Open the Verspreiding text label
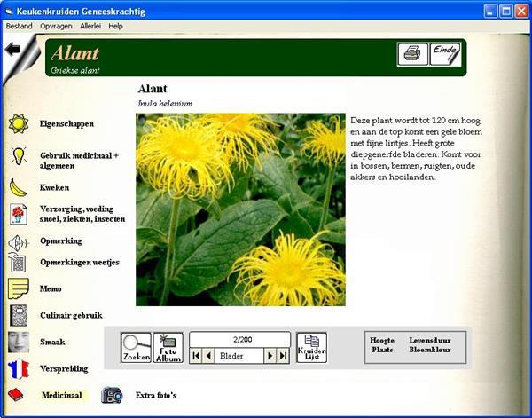Image resolution: width=532 pixels, height=418 pixels. click(x=64, y=368)
